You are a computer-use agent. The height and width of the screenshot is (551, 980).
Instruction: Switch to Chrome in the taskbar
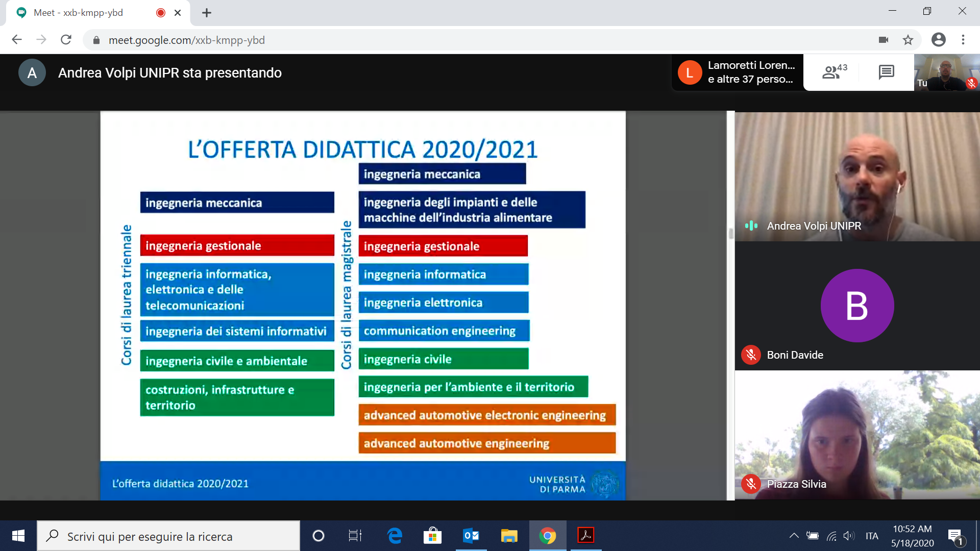pos(548,536)
